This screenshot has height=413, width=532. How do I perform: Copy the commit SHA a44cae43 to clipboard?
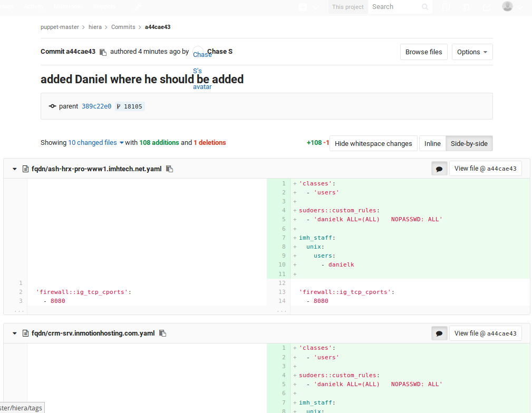point(103,52)
